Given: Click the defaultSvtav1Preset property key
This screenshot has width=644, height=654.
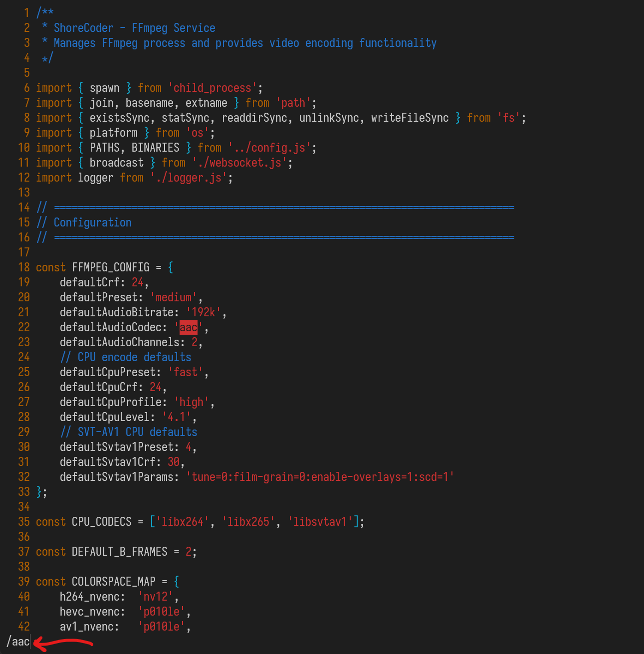Looking at the screenshot, I should 117,447.
